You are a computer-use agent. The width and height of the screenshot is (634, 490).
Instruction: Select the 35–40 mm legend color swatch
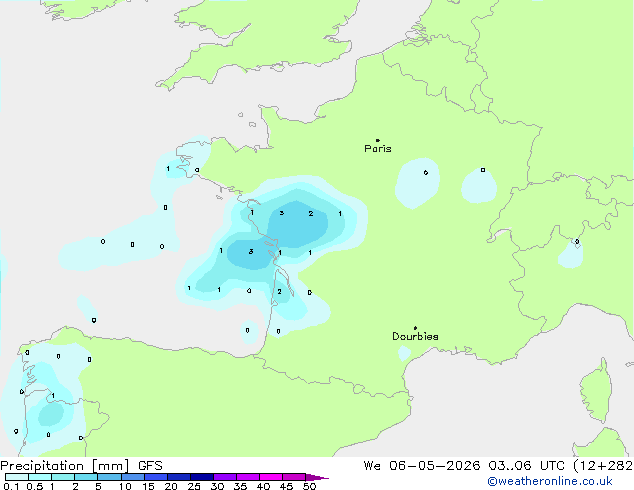click(x=247, y=477)
